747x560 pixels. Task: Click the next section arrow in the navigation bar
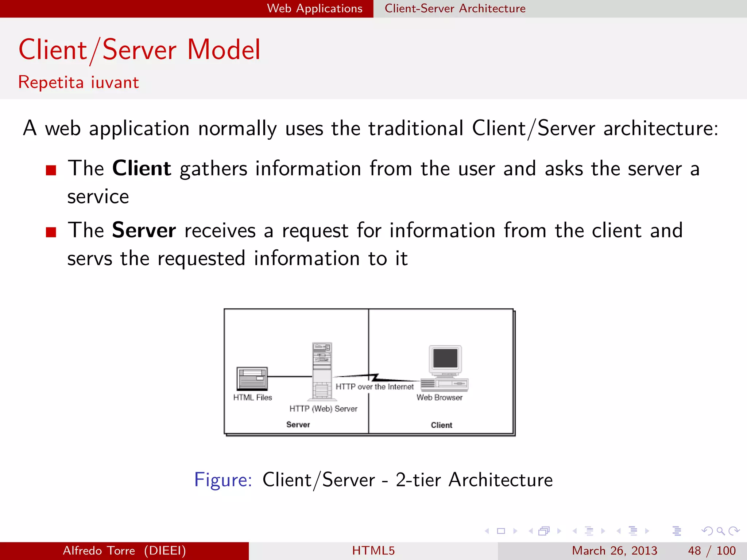coord(647,531)
